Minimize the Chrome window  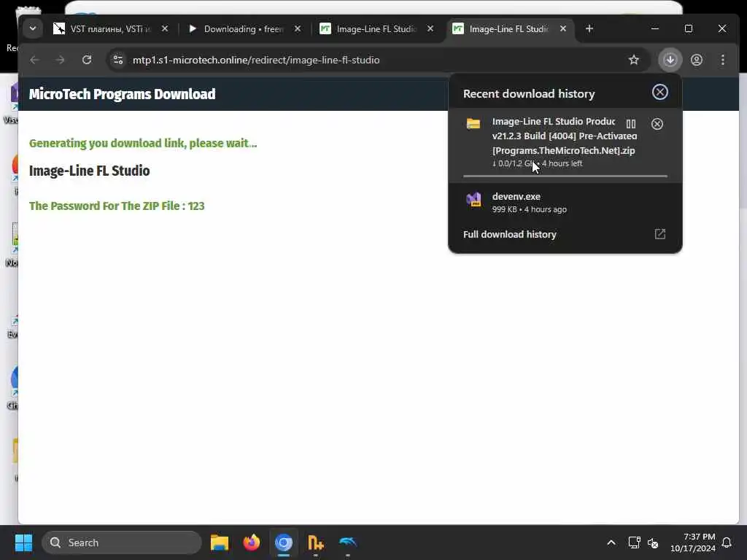pos(655,29)
